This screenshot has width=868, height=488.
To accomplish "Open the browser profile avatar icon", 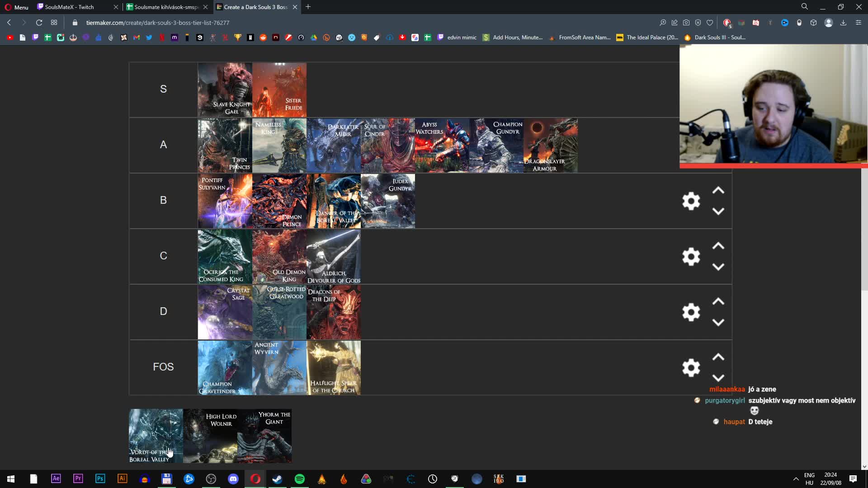I will tap(829, 23).
